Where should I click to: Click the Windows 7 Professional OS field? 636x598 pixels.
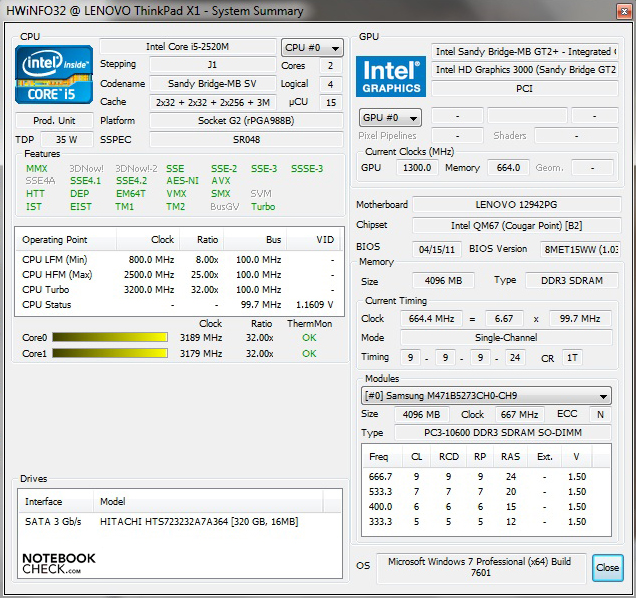481,567
